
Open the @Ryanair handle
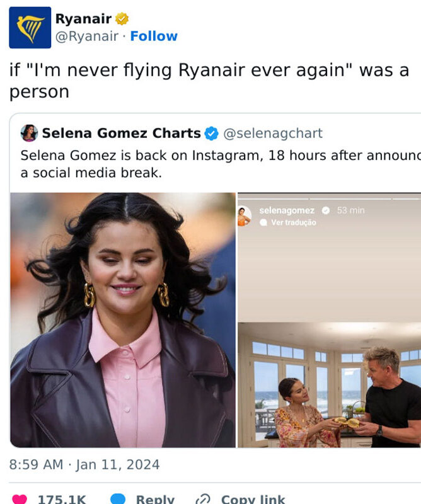pyautogui.click(x=86, y=37)
